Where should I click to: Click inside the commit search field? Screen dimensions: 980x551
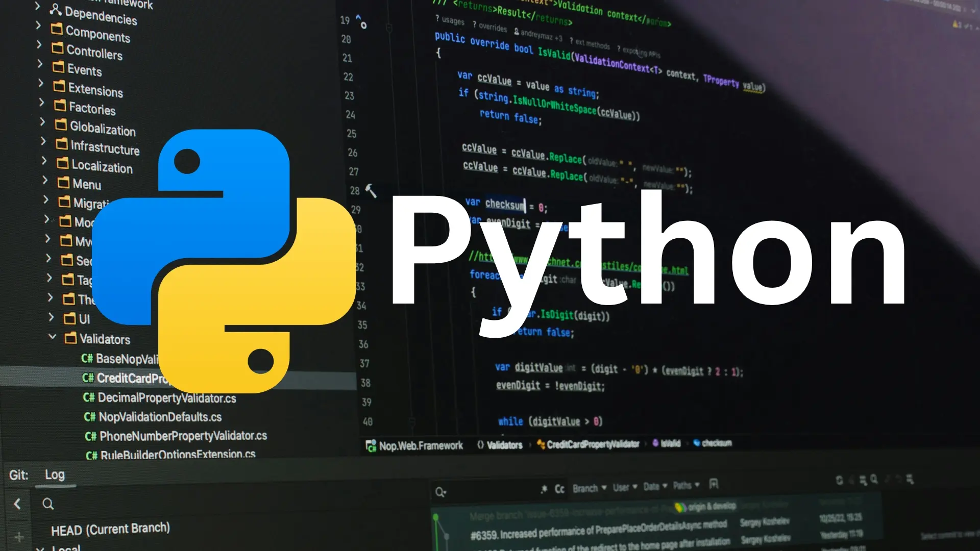[x=490, y=491]
